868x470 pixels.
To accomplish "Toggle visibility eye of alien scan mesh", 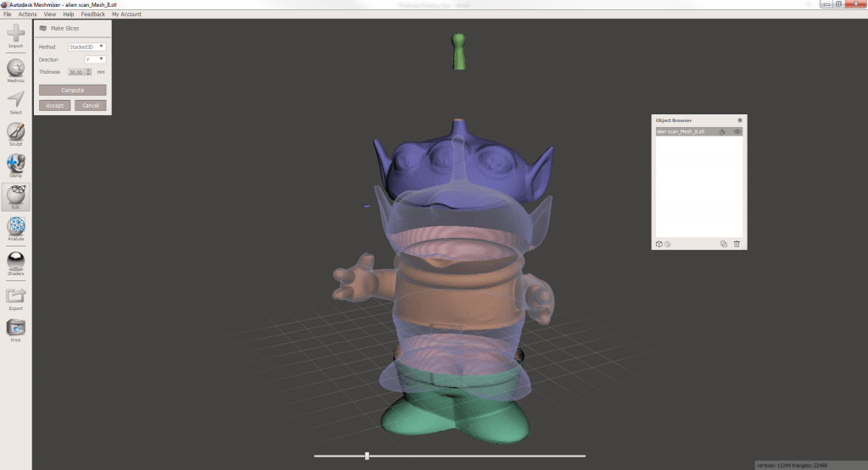I will pos(737,131).
